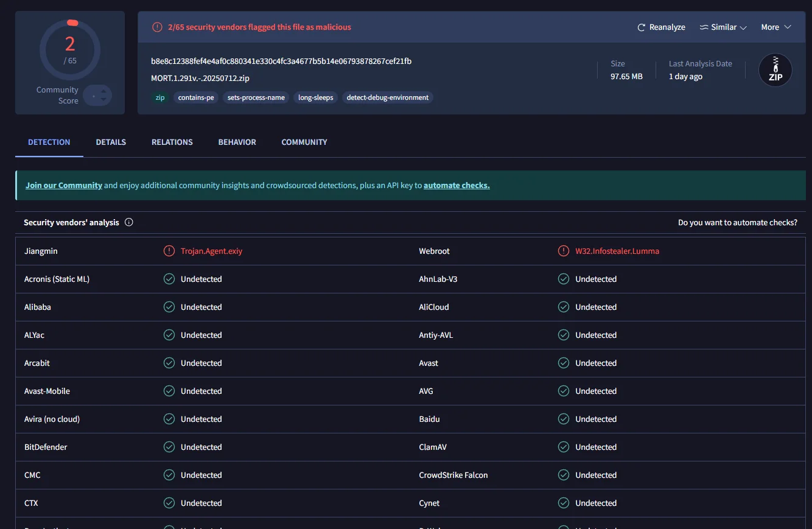Click the check icon in the CMC row

click(169, 475)
